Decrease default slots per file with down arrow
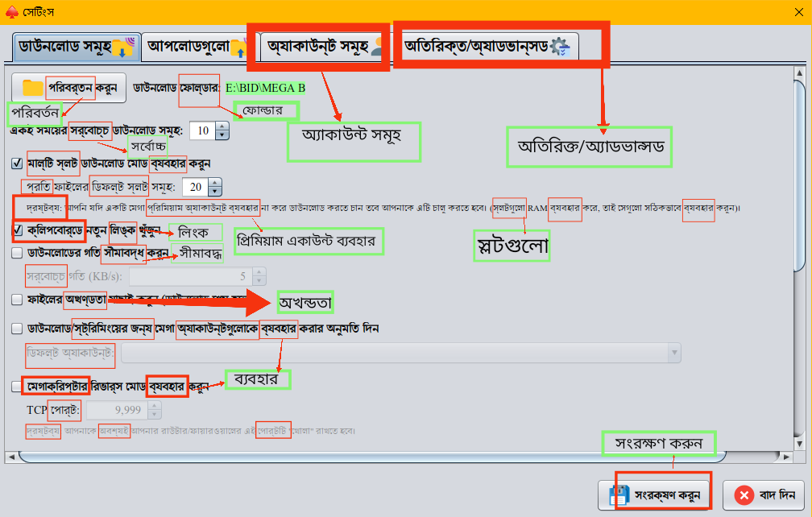 pos(214,192)
